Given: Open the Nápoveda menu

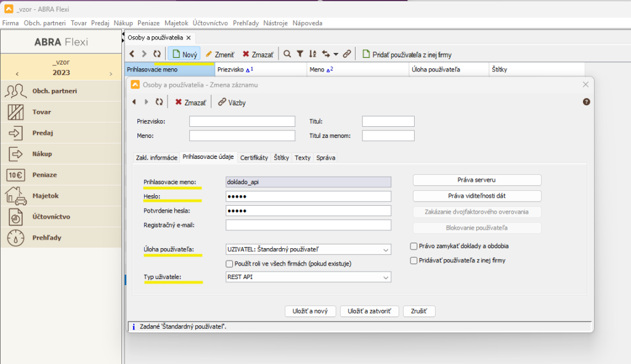Looking at the screenshot, I should 307,23.
